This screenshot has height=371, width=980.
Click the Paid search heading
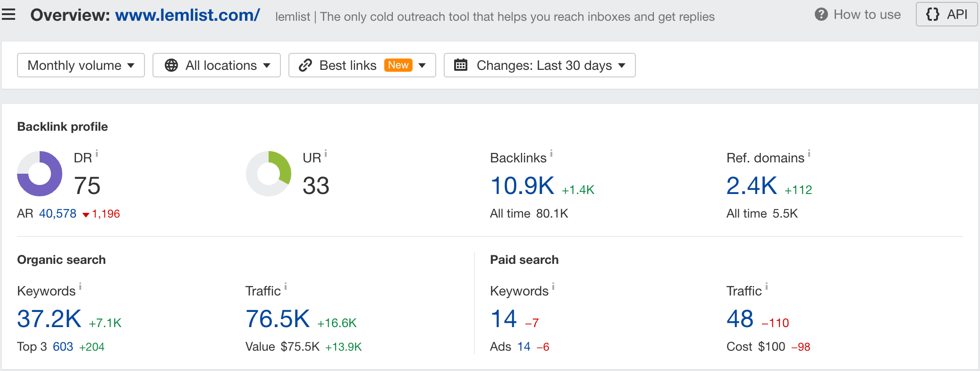[x=524, y=260]
